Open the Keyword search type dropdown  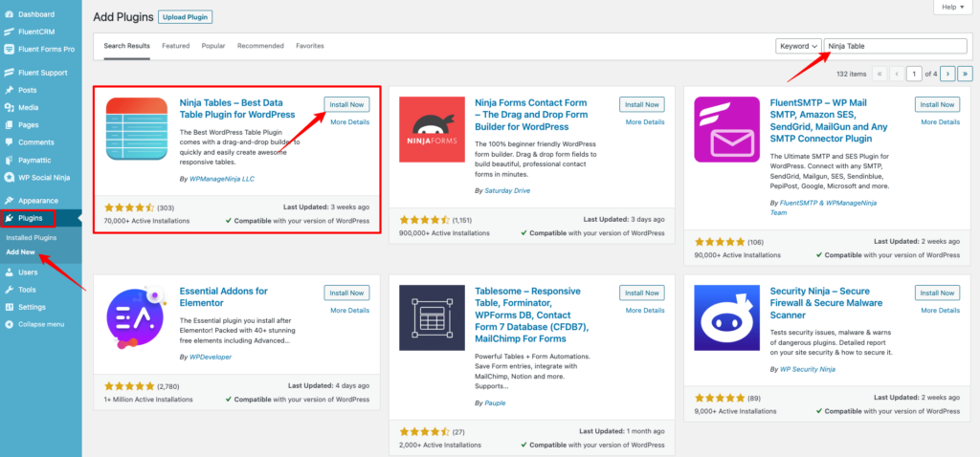798,46
